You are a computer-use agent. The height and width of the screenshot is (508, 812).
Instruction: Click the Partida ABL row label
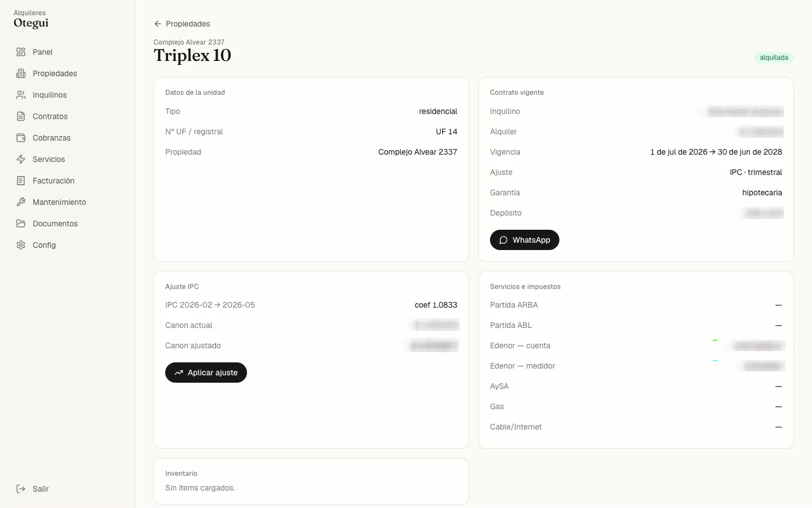(x=511, y=325)
